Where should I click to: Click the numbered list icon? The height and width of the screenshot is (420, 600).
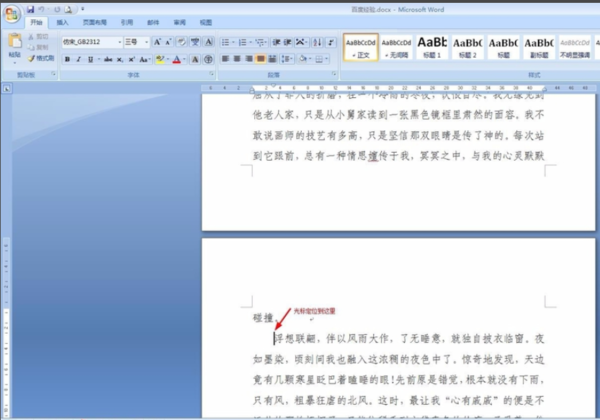pos(242,42)
